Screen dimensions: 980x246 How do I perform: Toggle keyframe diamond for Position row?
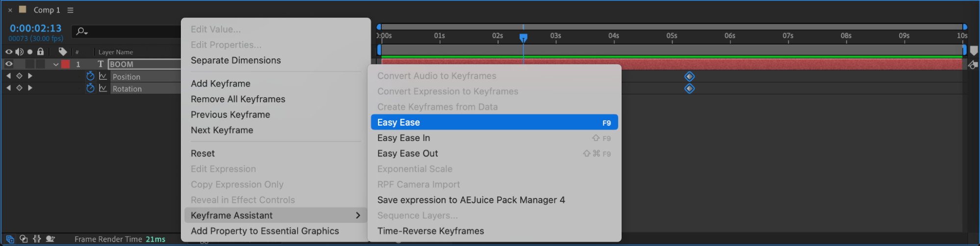tap(19, 76)
